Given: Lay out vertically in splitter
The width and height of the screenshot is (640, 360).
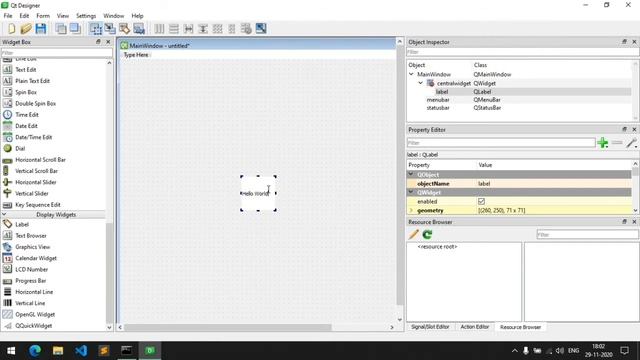Looking at the screenshot, I should click(x=203, y=29).
